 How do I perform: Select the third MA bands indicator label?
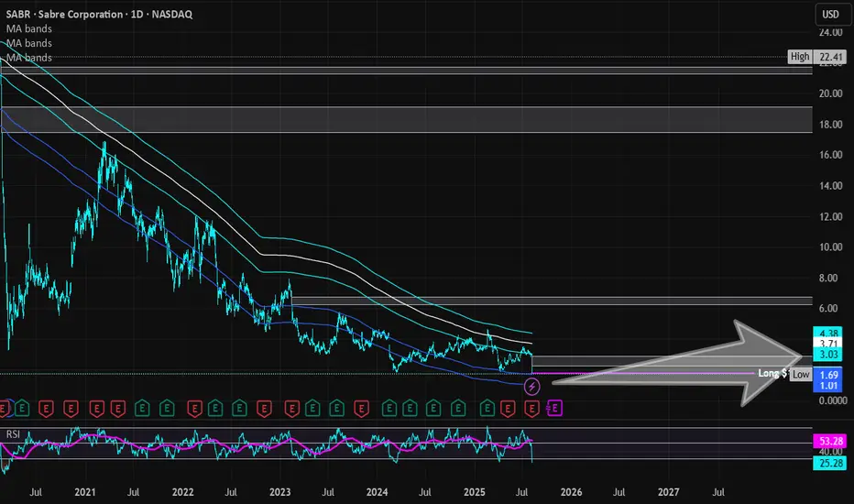pyautogui.click(x=29, y=57)
